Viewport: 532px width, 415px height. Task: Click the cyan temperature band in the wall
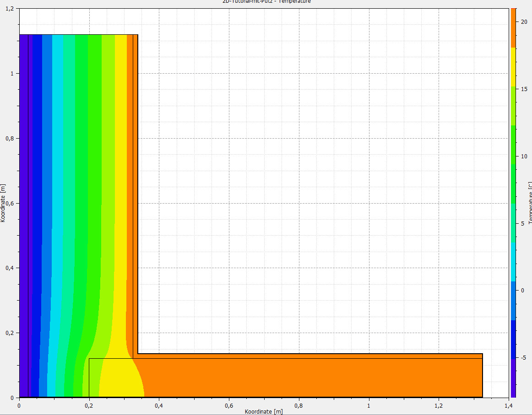click(57, 170)
